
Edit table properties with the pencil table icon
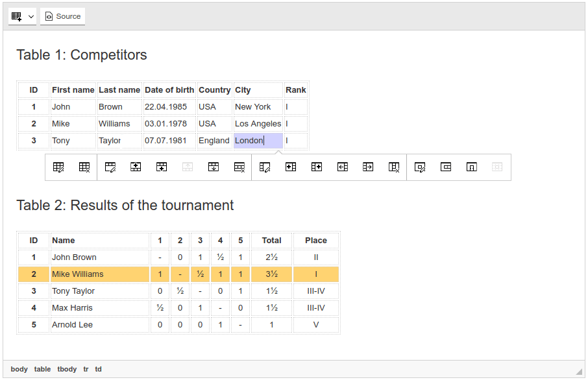pos(58,167)
